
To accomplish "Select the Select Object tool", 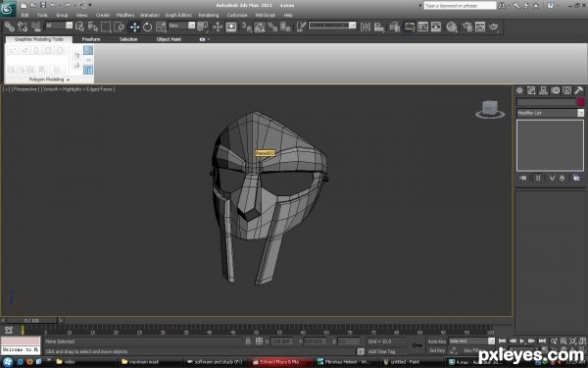I will pos(79,26).
